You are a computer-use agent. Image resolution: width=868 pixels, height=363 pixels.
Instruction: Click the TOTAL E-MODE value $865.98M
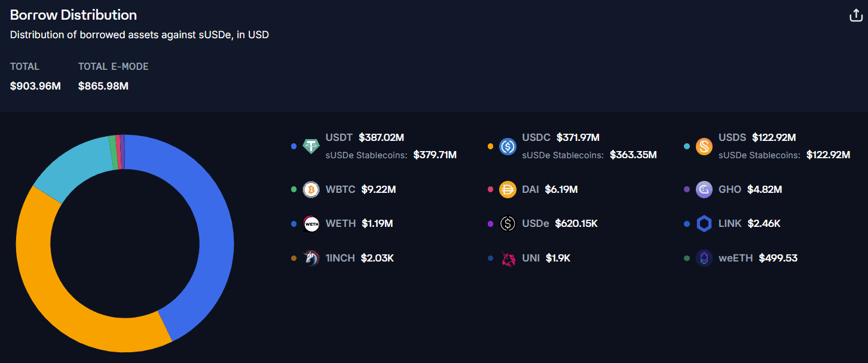point(103,86)
